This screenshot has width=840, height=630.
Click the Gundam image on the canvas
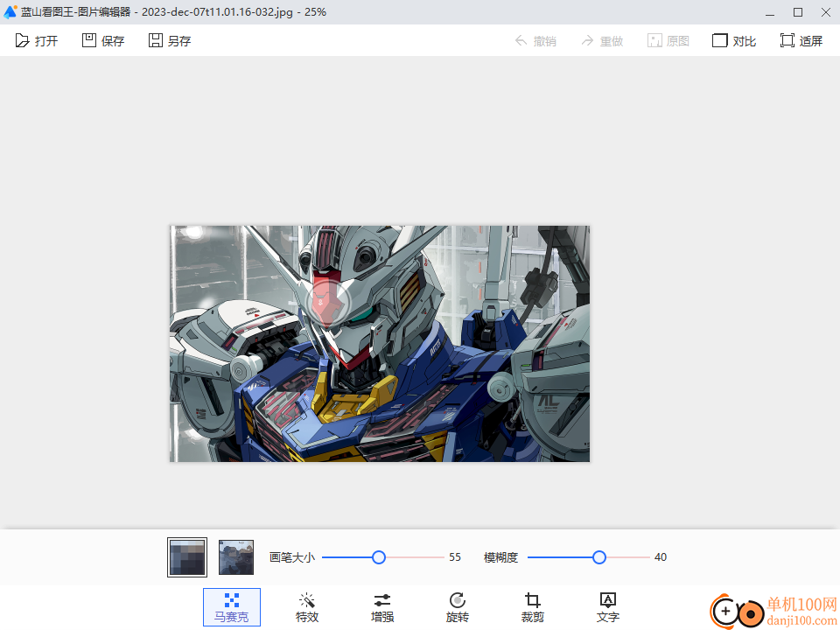click(380, 343)
